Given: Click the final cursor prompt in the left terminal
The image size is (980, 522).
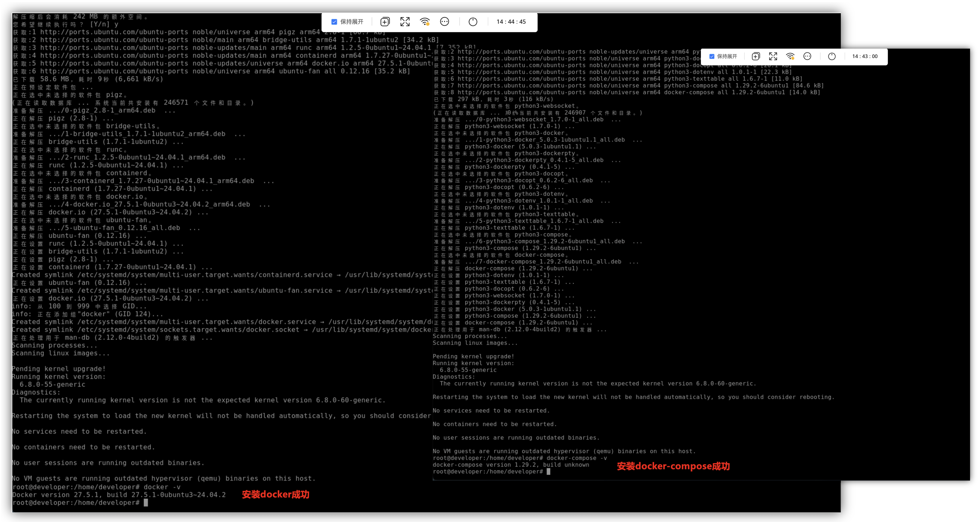Looking at the screenshot, I should pos(80,503).
